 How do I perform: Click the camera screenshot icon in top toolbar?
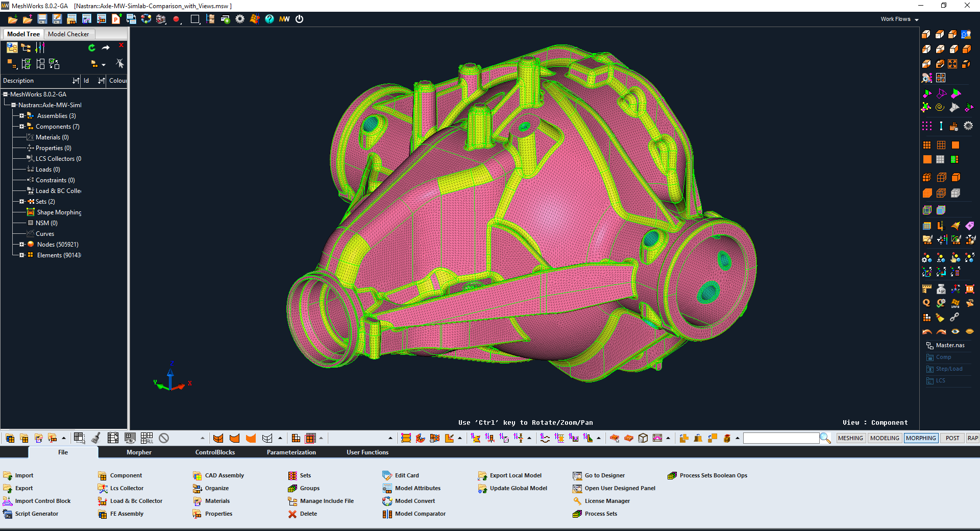tap(161, 19)
